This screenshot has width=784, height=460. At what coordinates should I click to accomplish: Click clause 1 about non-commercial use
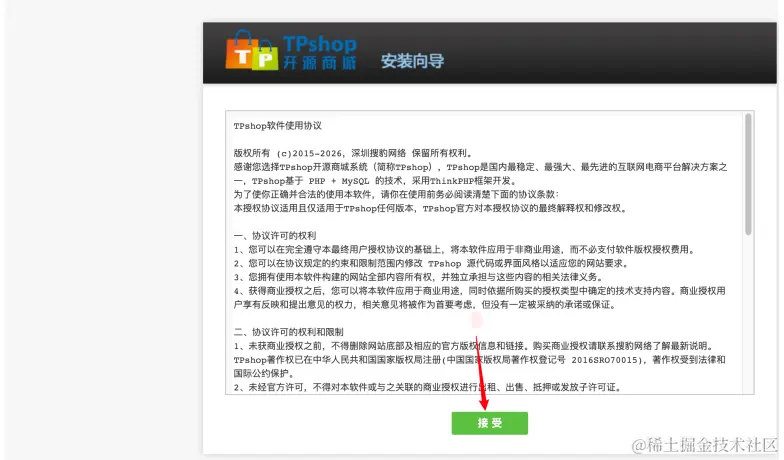click(x=465, y=250)
